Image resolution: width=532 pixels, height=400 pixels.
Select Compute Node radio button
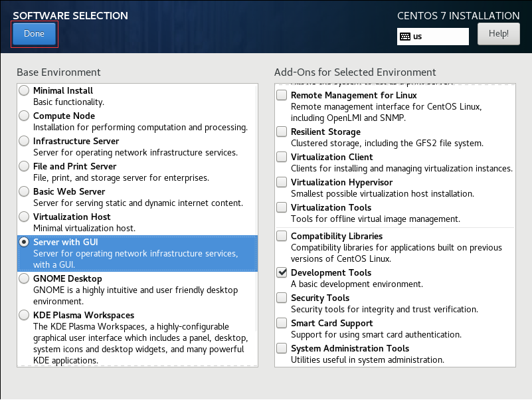pyautogui.click(x=24, y=116)
